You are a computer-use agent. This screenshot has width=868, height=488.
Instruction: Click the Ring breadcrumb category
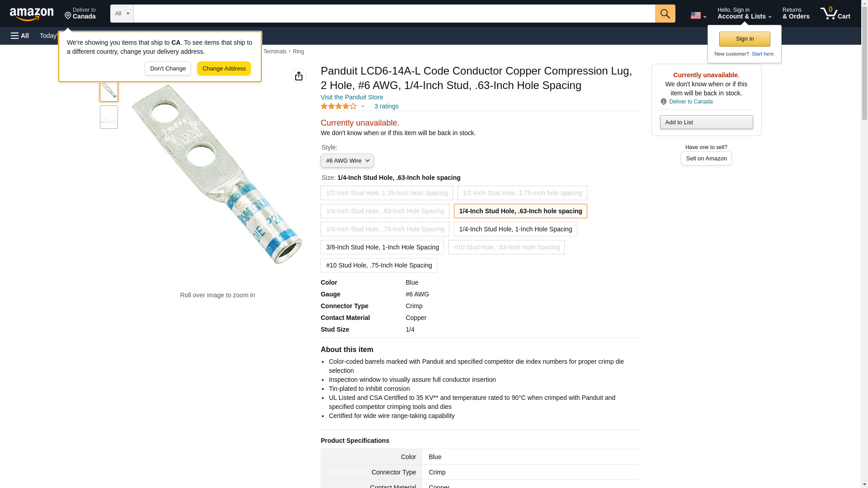tap(298, 52)
